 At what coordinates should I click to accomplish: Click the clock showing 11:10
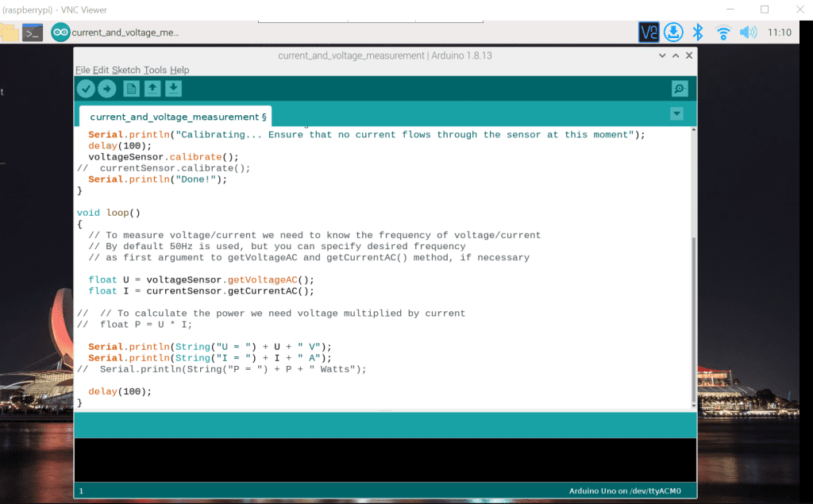click(780, 33)
